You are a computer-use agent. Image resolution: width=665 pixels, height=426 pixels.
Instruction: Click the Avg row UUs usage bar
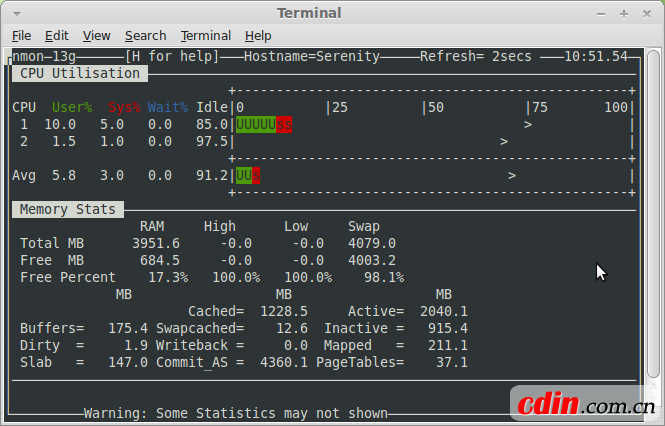point(248,176)
